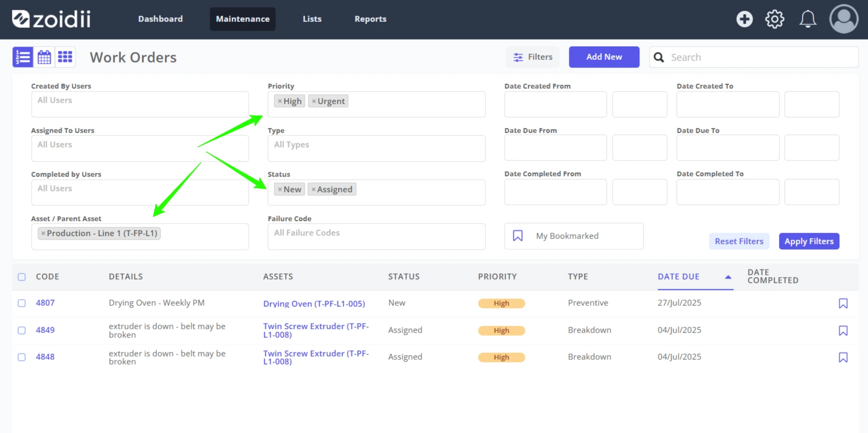
Task: Open Maintenance menu
Action: [x=243, y=19]
